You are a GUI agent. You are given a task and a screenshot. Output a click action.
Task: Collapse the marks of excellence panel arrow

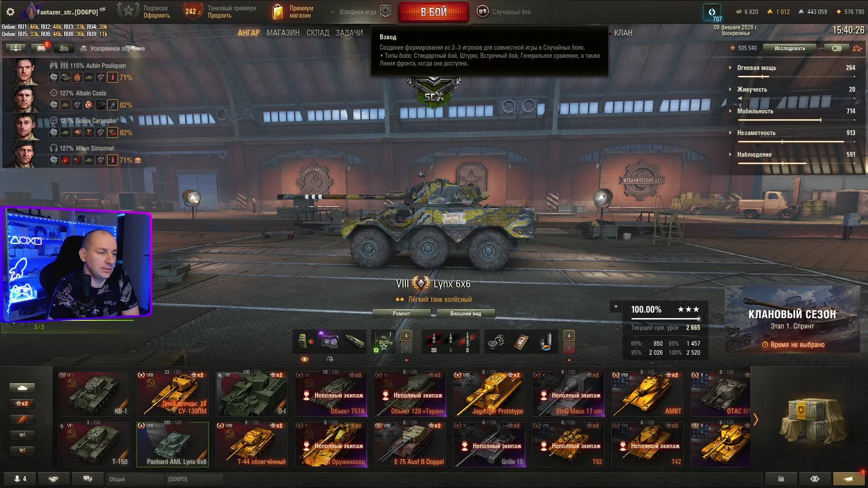pyautogui.click(x=616, y=307)
